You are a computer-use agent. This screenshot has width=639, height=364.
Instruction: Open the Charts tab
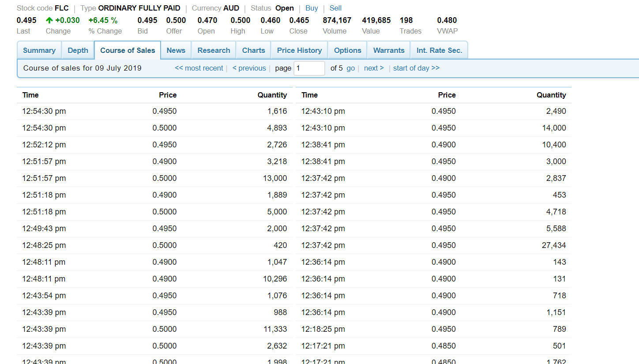click(x=254, y=50)
